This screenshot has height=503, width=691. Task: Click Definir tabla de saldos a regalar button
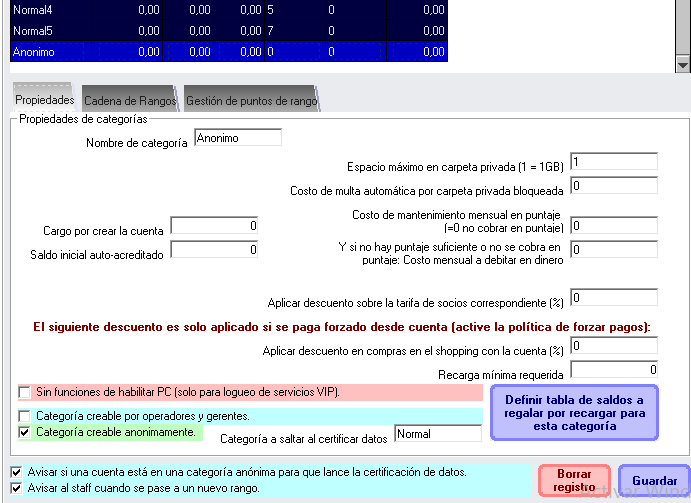574,413
